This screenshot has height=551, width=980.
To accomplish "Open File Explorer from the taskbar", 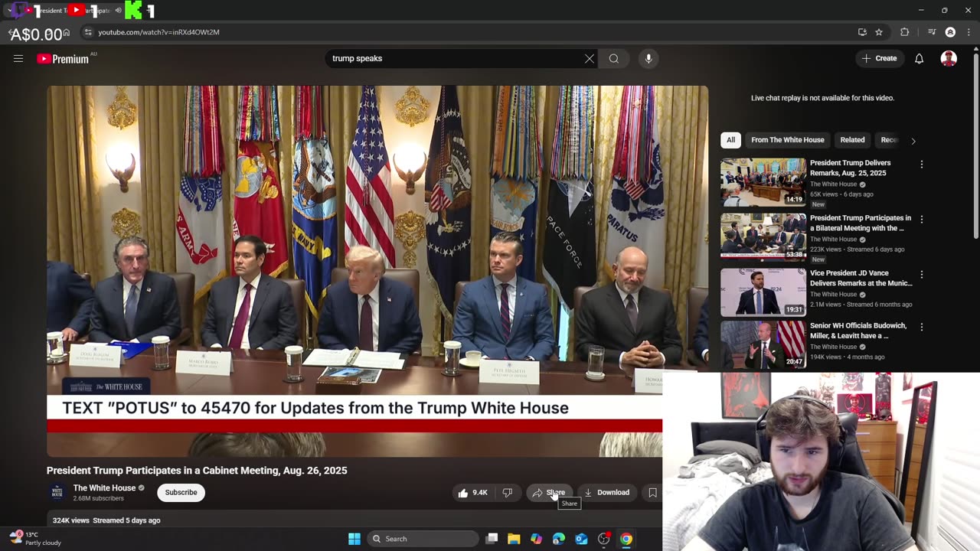I will pos(514,539).
